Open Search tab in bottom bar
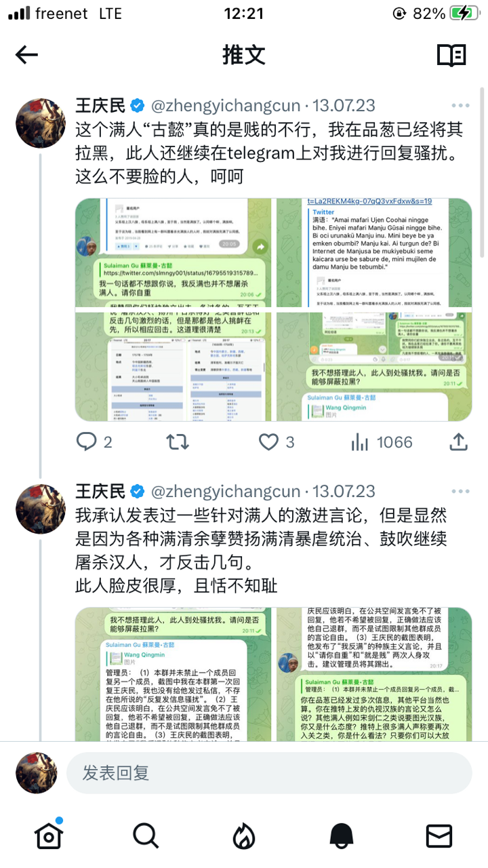 click(146, 836)
